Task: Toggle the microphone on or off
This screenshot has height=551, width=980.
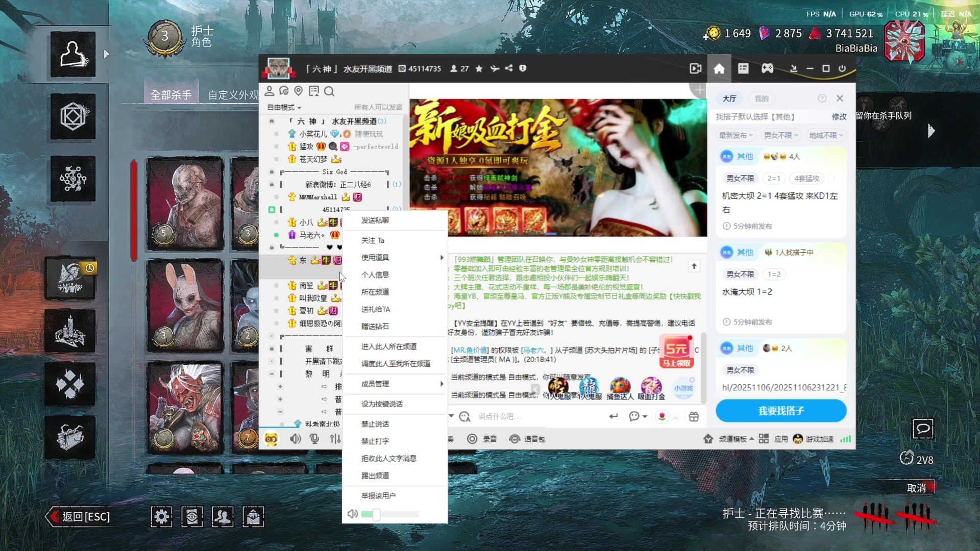Action: [x=314, y=438]
